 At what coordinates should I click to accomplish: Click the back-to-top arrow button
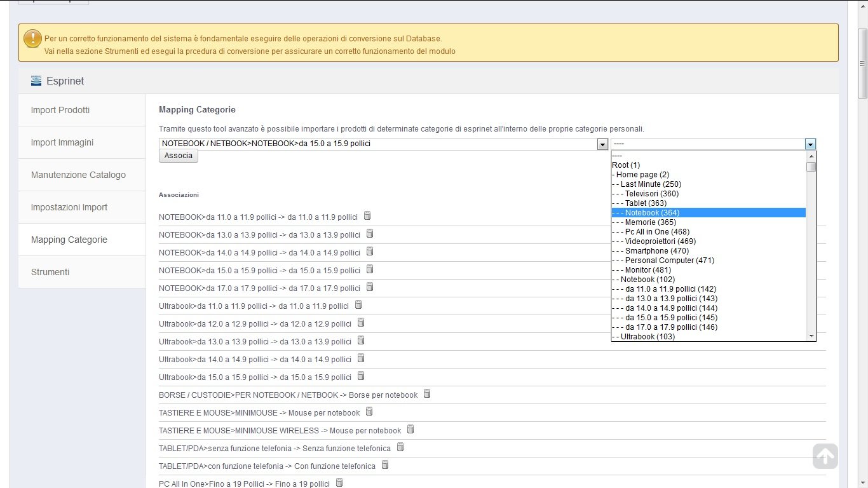pyautogui.click(x=825, y=456)
